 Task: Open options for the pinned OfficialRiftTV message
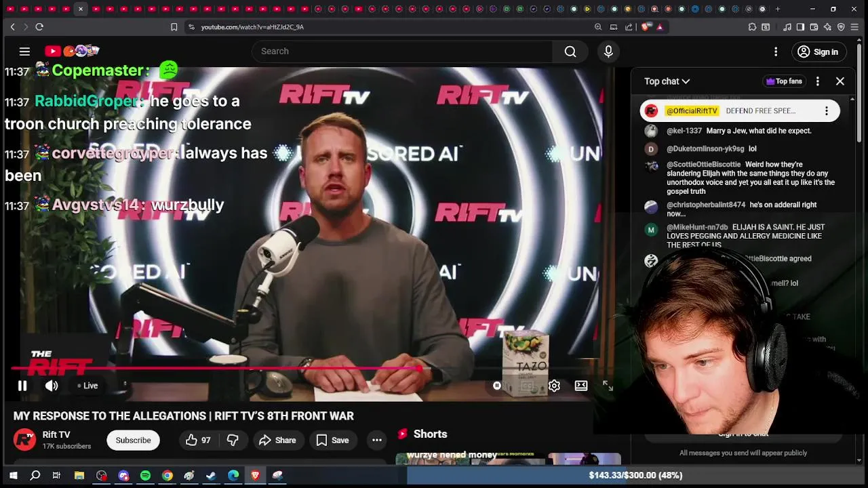[x=826, y=110]
